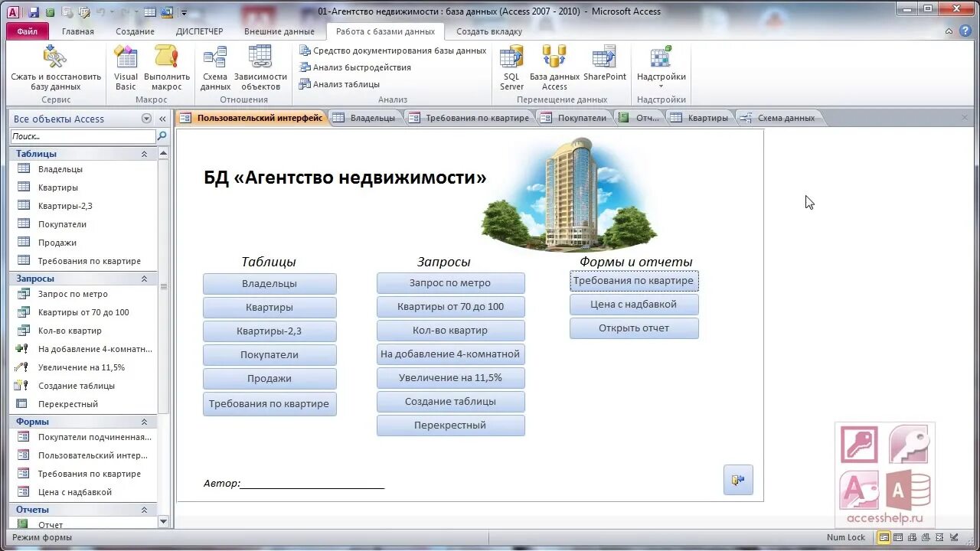Click Help question mark icon

(x=964, y=31)
